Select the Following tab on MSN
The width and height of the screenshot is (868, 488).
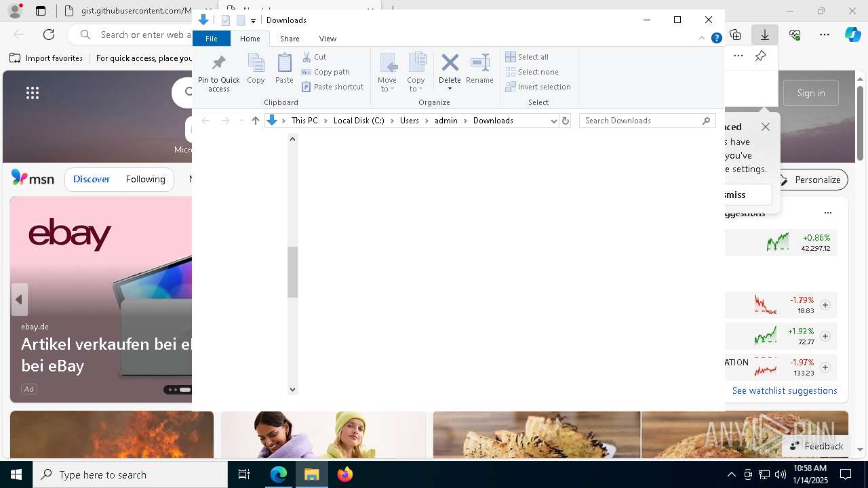145,180
